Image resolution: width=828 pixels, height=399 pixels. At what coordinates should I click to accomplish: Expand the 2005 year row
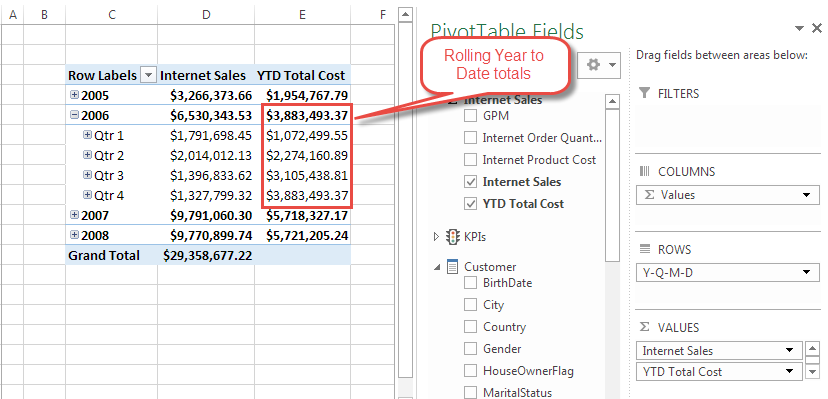click(74, 95)
